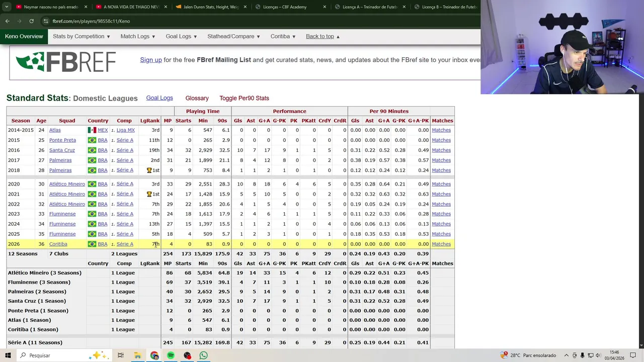Image resolution: width=644 pixels, height=362 pixels.
Task: Toggle Per90 Stats
Action: (x=244, y=98)
